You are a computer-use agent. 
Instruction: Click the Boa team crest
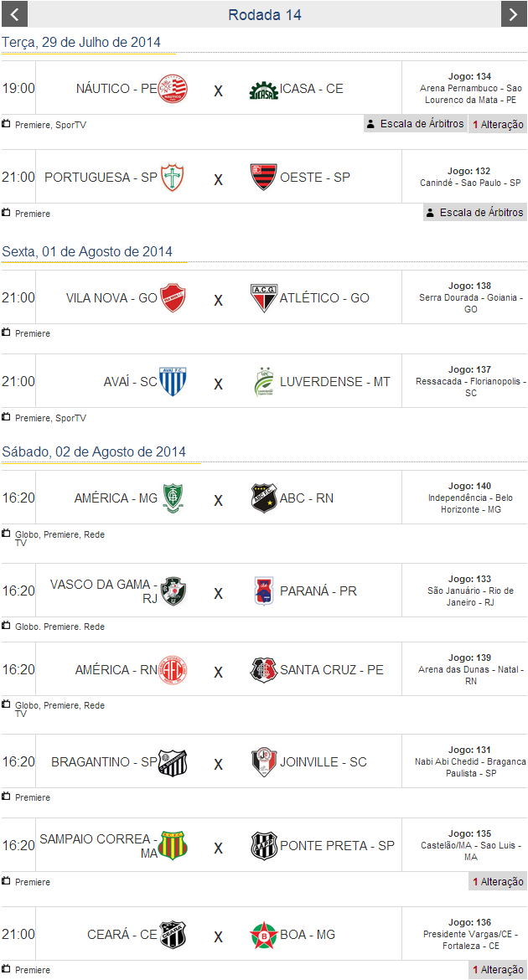(x=263, y=935)
